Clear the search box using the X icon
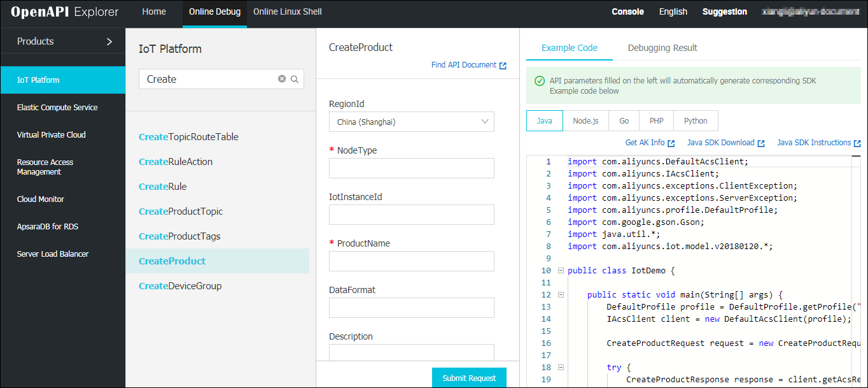Viewport: 868px width, 388px height. [x=282, y=79]
